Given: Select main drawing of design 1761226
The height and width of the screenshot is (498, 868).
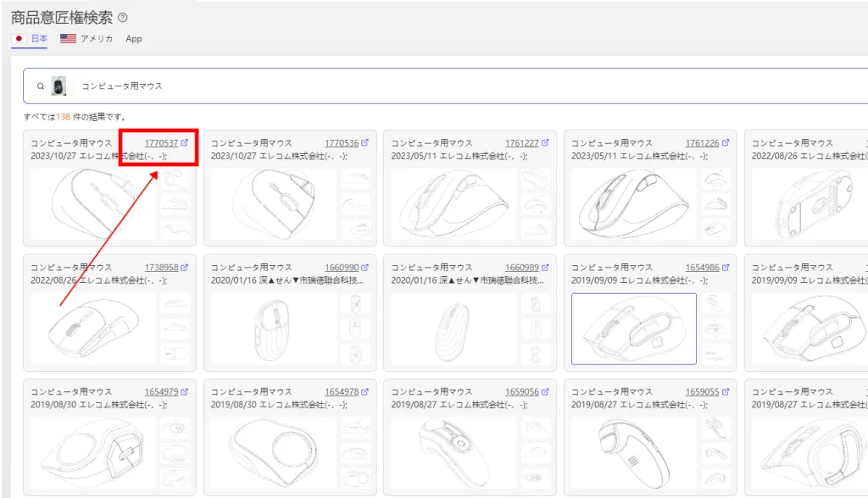Looking at the screenshot, I should pyautogui.click(x=634, y=204).
